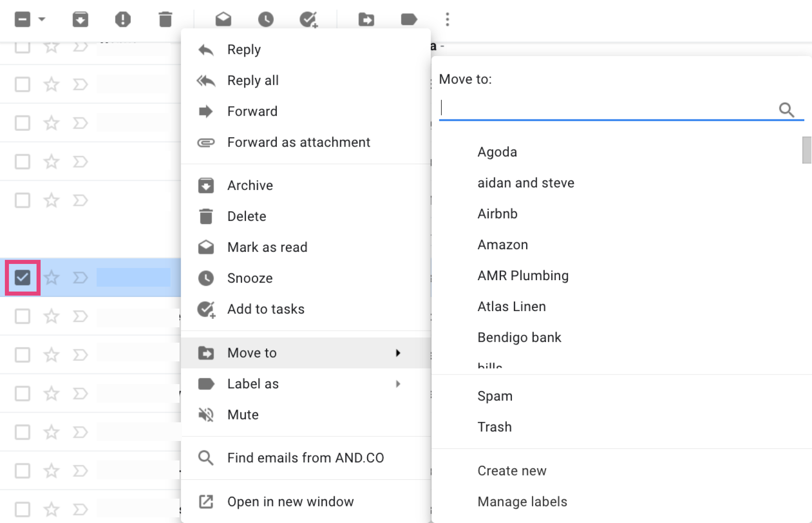812x523 pixels.
Task: Star the selected highlighted email
Action: [x=51, y=278]
